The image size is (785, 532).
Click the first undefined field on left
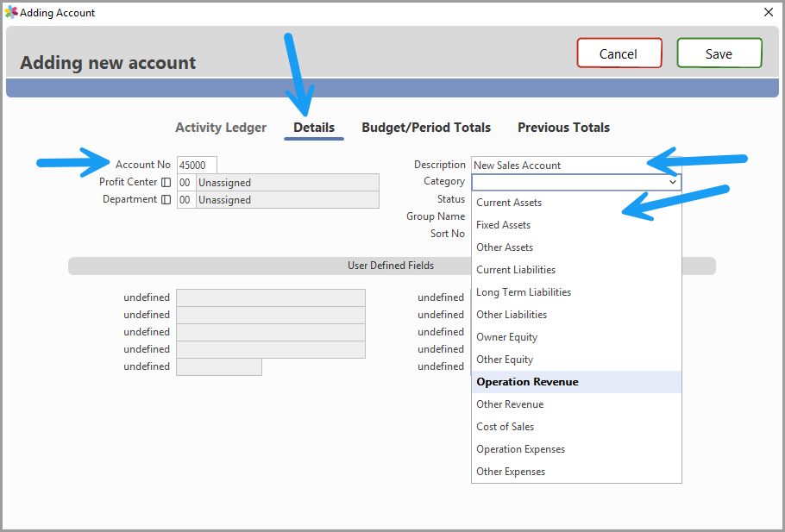(x=271, y=297)
